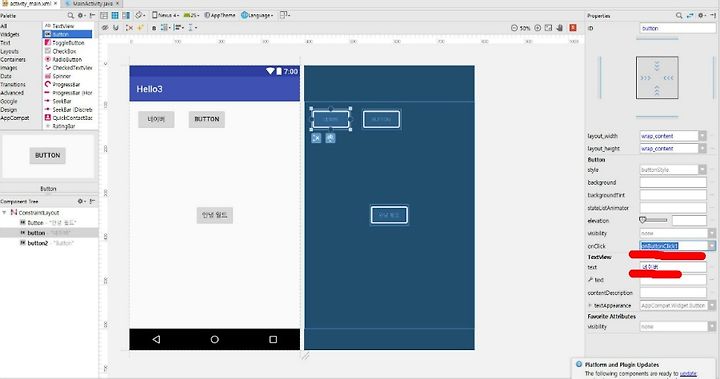Open Palette gear settings
Viewport: 720px width, 379px height.
[81, 15]
